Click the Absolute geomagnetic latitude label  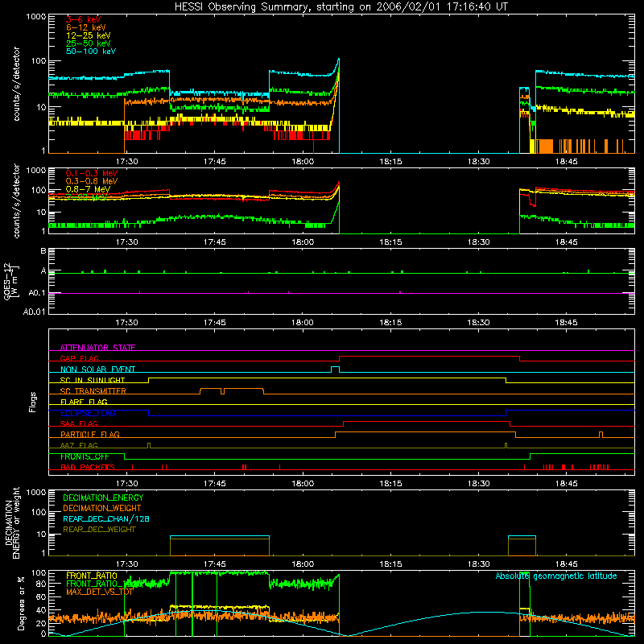coord(556,576)
